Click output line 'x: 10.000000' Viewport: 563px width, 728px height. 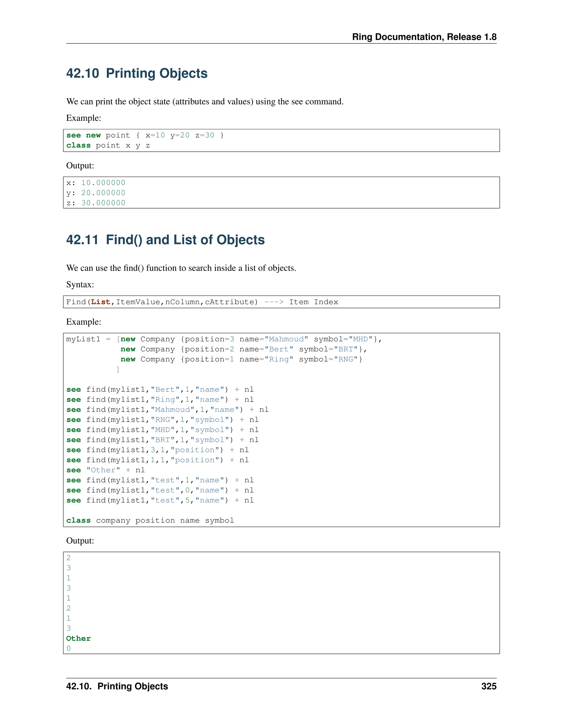[96, 183]
